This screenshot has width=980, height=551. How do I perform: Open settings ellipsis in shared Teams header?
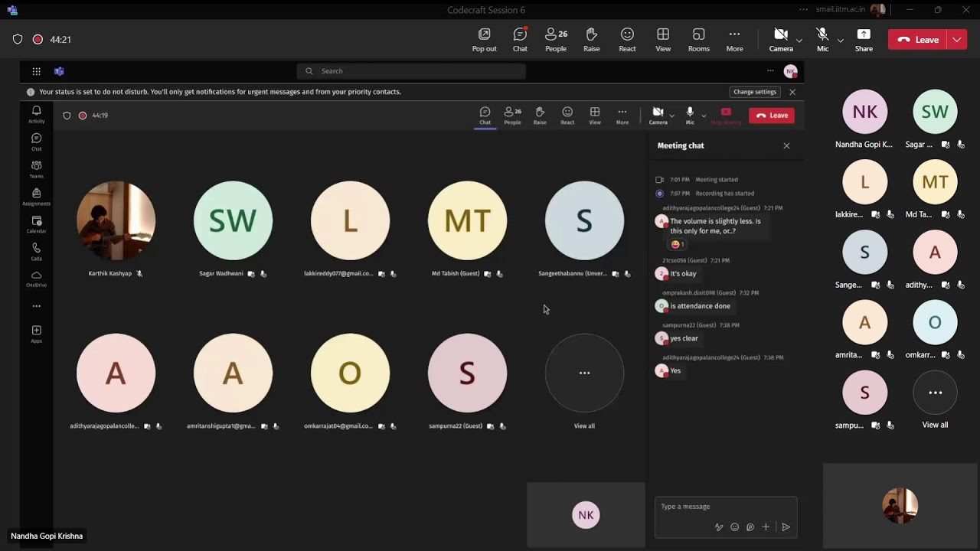(x=770, y=71)
